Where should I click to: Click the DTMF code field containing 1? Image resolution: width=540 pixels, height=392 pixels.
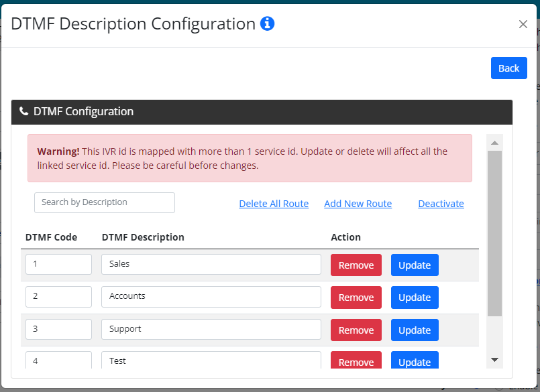coord(58,264)
